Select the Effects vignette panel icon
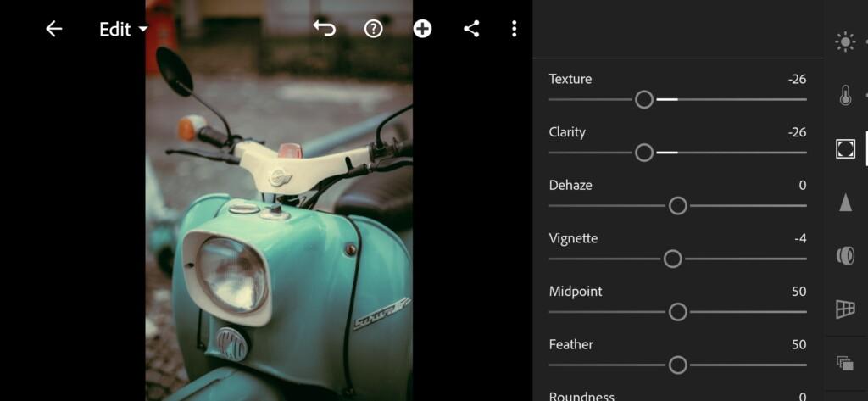Viewport: 868px width, 401px height. (845, 148)
